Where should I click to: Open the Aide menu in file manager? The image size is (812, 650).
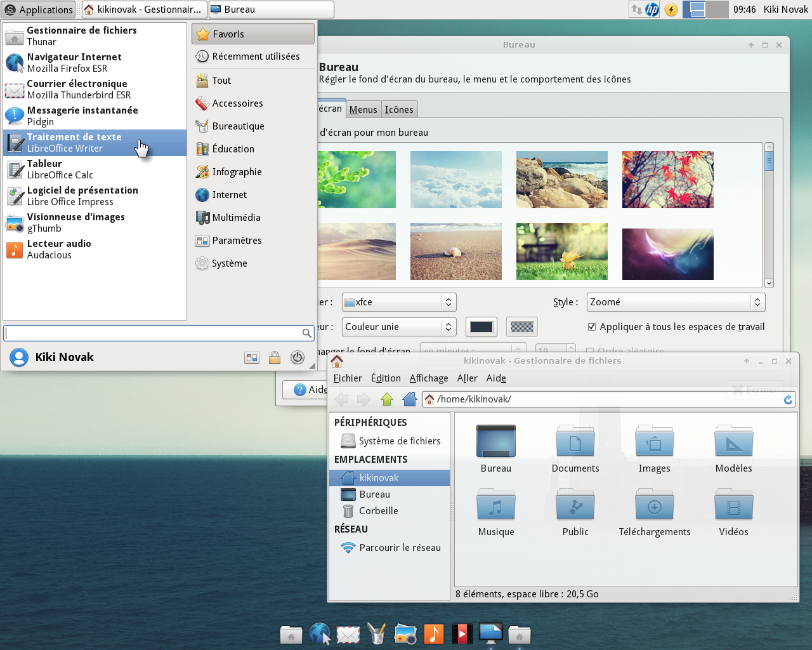point(496,378)
